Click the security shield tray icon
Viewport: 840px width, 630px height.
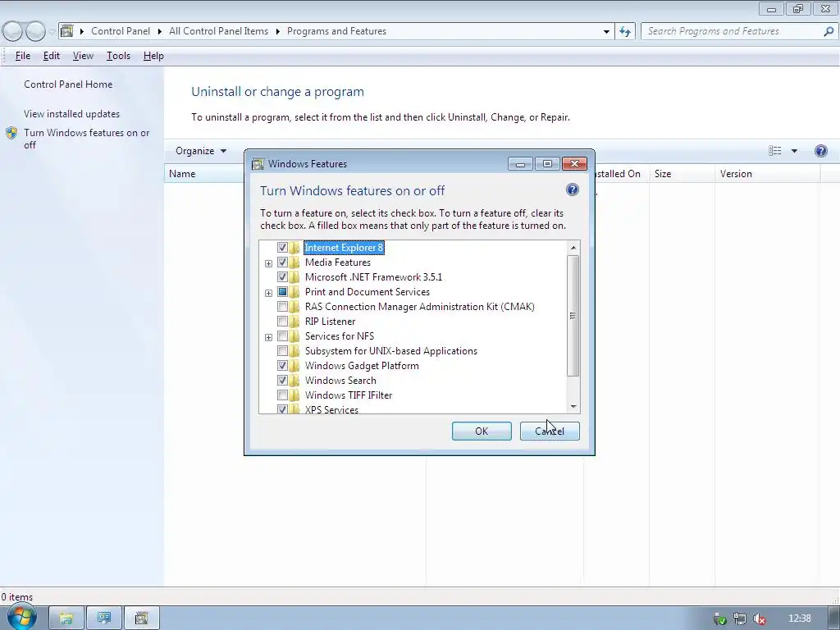point(720,619)
